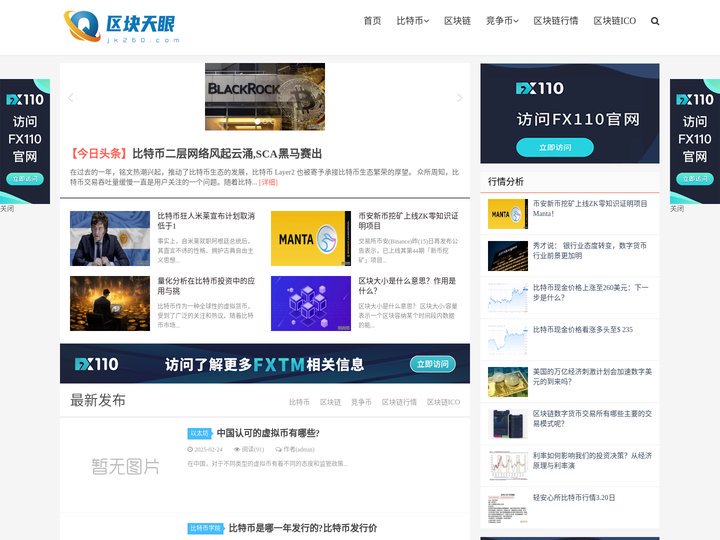
Task: Open sidebar link 轻安心所比特币行情3.20日
Action: pos(574,497)
